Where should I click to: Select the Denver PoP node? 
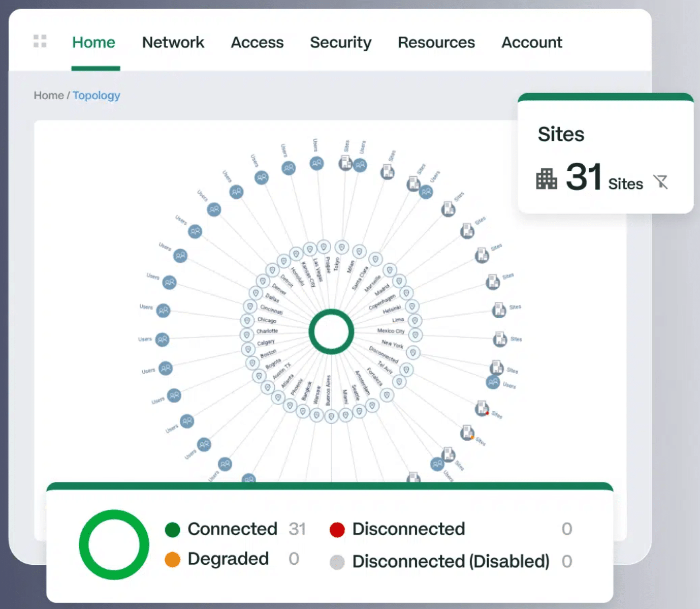[263, 281]
